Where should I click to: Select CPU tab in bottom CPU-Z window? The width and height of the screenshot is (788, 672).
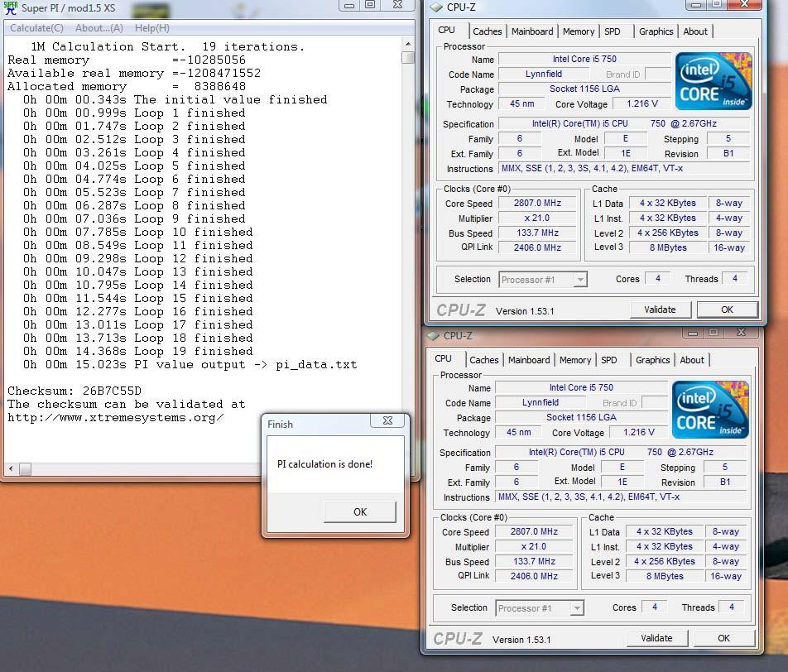443,358
